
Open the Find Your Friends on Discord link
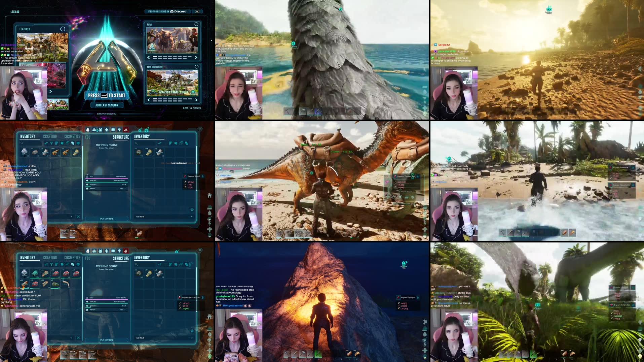point(167,11)
